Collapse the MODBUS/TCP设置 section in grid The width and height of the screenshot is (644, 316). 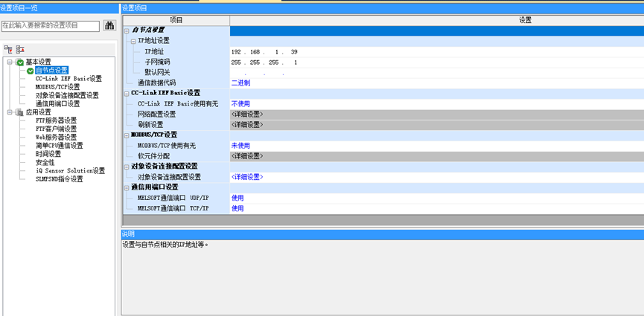tap(126, 135)
